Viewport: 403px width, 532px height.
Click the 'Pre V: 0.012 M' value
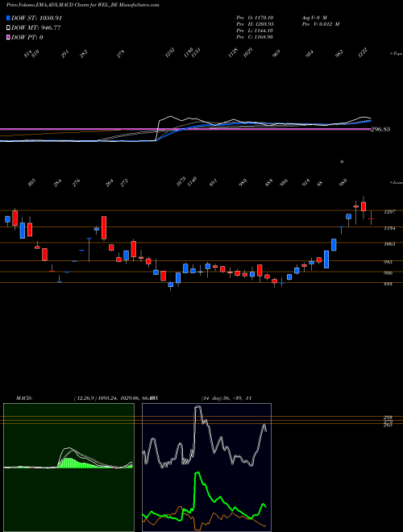tap(321, 24)
